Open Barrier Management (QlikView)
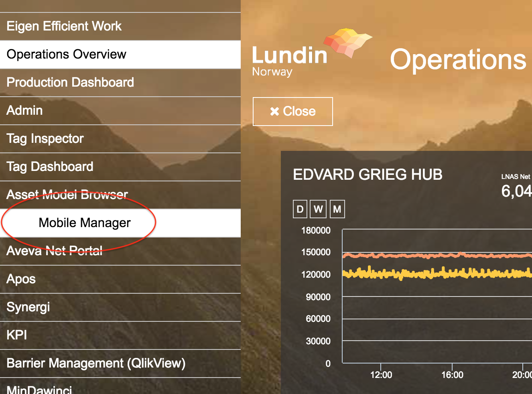Screen dimensions: 532x394 [120, 364]
